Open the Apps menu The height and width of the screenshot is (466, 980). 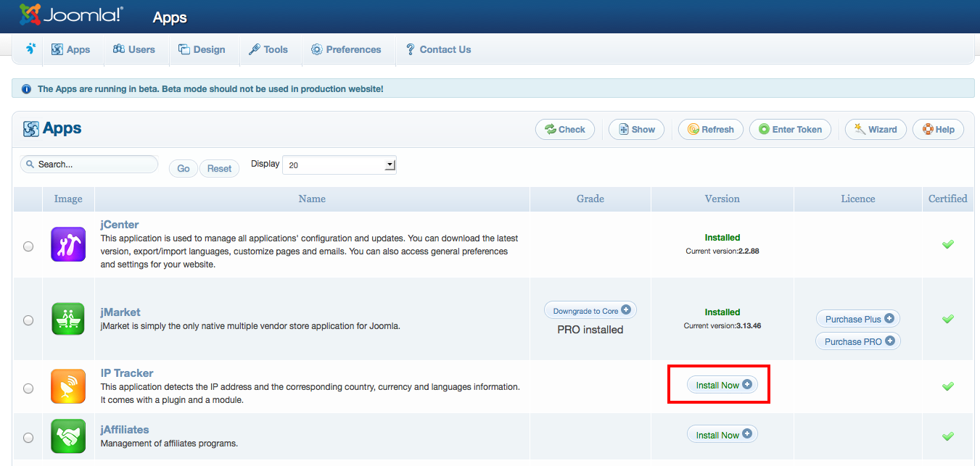click(x=71, y=49)
